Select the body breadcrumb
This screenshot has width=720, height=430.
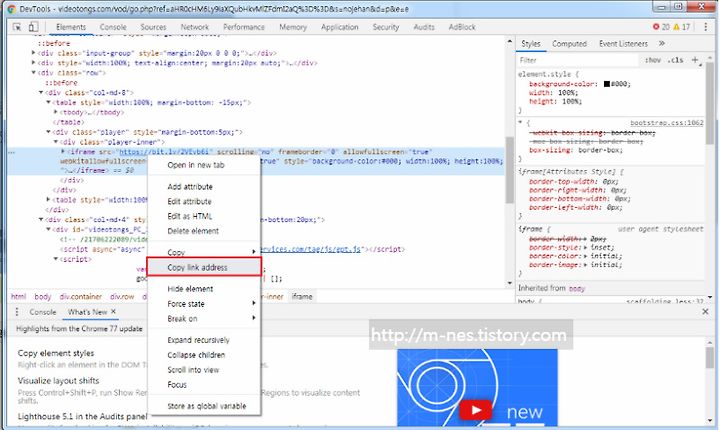tap(43, 297)
